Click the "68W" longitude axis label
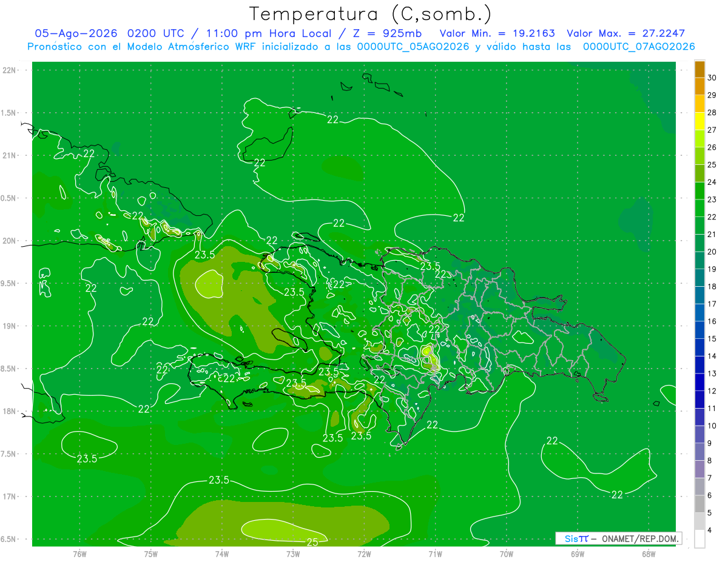This screenshot has height=562, width=728. (649, 554)
